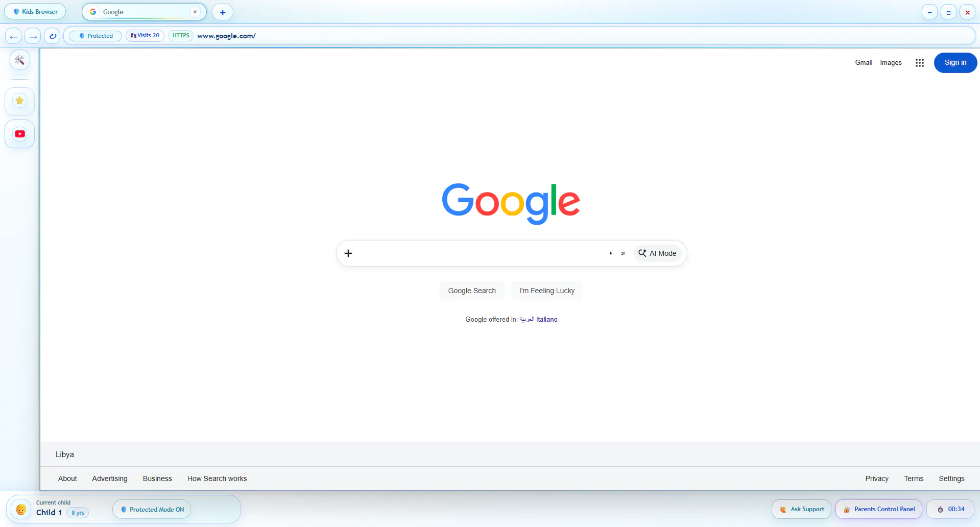Image resolution: width=980 pixels, height=527 pixels.
Task: Click the Google logo
Action: [511, 203]
